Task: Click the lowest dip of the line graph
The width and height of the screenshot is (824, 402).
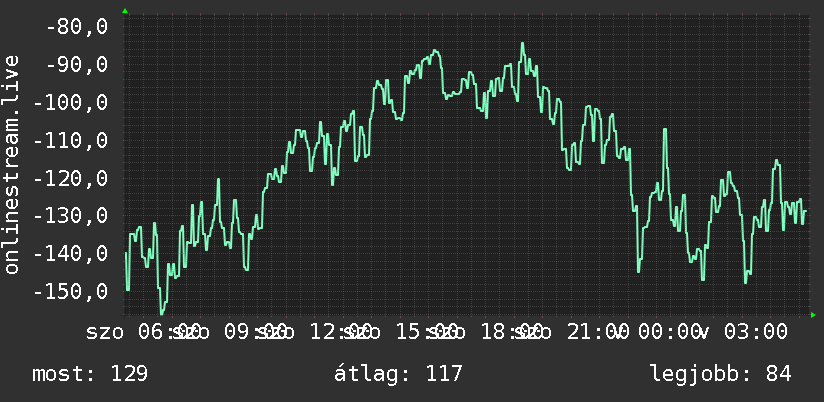Action: (x=161, y=313)
